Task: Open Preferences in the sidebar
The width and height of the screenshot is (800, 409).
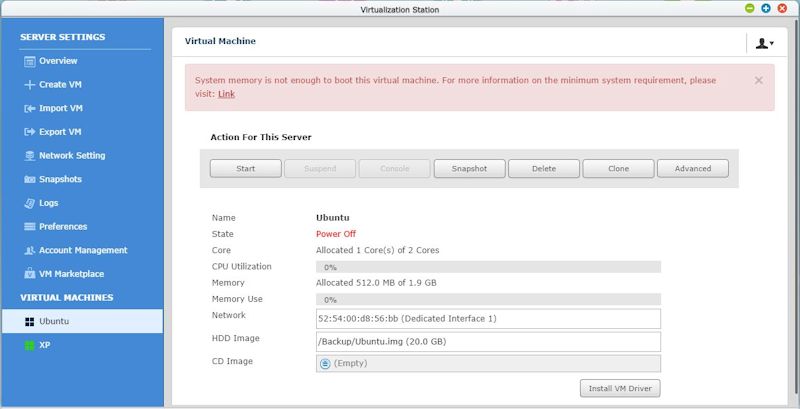Action: click(x=63, y=226)
